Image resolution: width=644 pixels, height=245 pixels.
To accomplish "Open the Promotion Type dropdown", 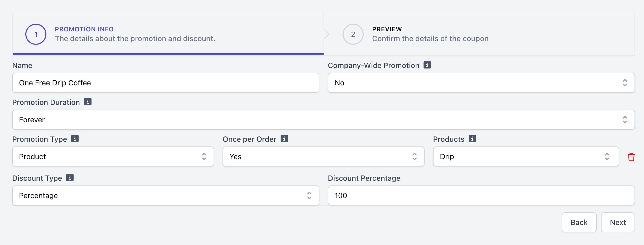I will tap(113, 156).
